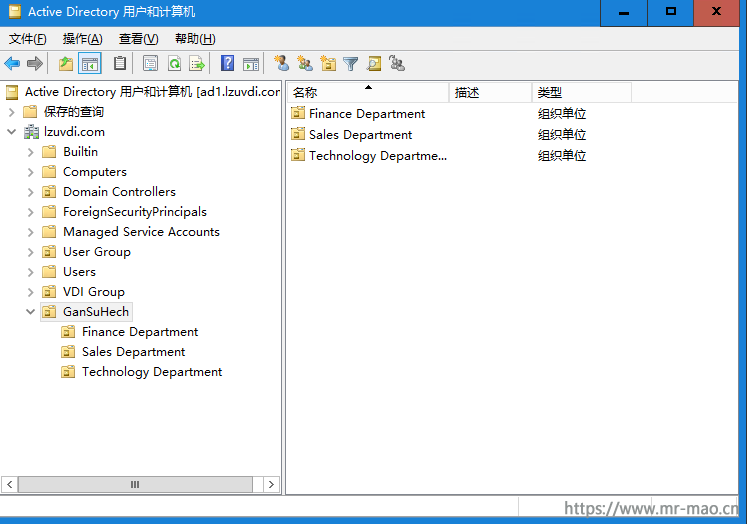Click the Back arrow toolbar icon
This screenshot has height=524, width=747.
point(12,63)
